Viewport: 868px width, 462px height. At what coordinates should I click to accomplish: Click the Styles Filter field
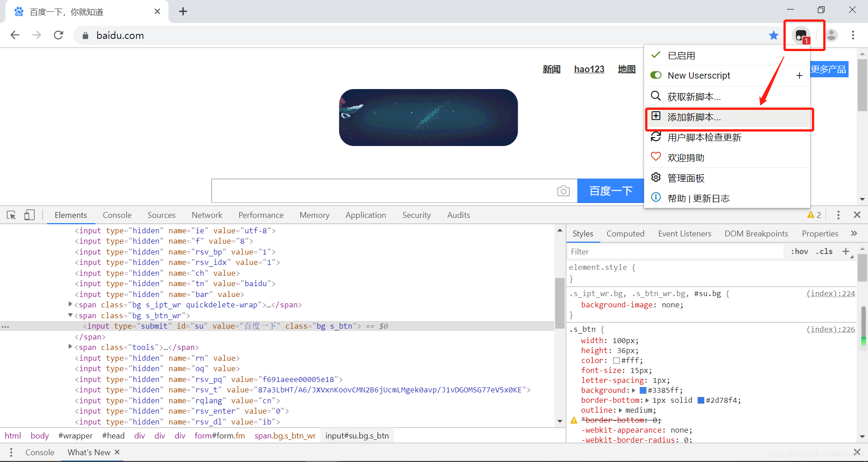pyautogui.click(x=675, y=251)
